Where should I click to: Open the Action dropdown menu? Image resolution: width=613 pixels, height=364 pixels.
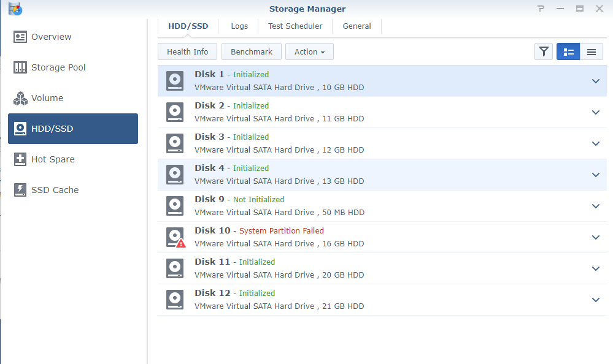coord(309,52)
